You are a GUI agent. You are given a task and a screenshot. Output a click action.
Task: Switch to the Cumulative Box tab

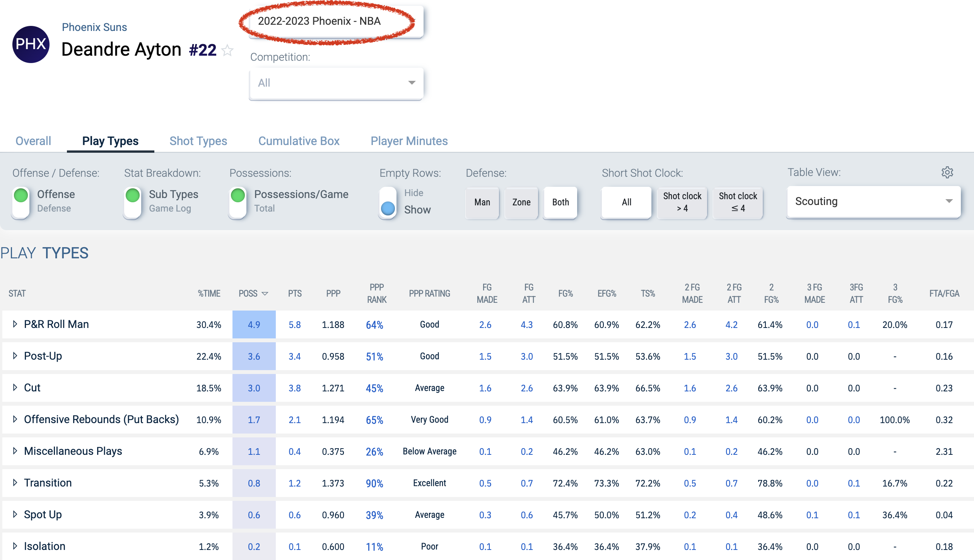(x=299, y=141)
